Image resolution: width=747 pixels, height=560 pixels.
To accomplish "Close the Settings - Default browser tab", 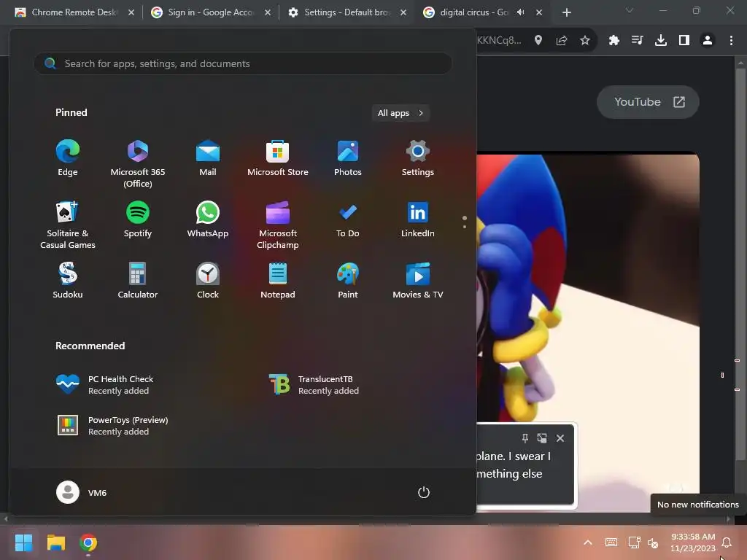I will (403, 12).
